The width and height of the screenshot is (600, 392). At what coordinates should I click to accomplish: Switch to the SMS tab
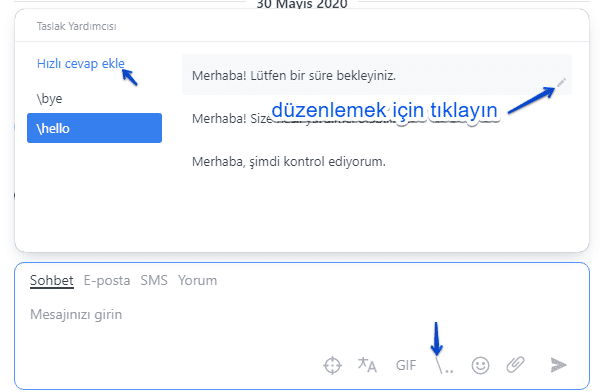coord(154,281)
